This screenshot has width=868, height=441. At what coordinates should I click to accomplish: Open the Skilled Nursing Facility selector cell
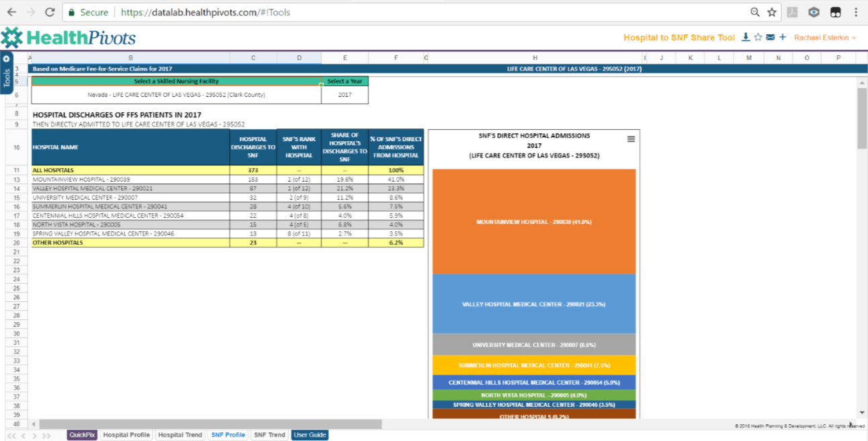tap(176, 95)
